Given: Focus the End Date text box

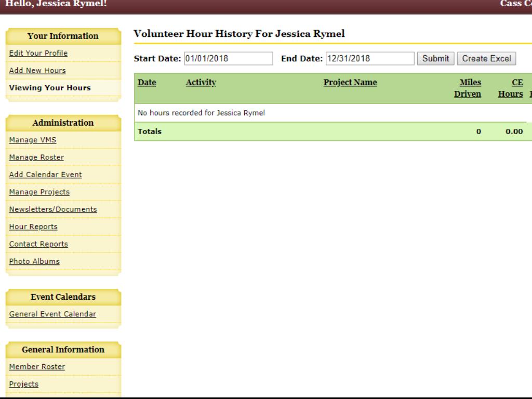Looking at the screenshot, I should click(x=369, y=59).
